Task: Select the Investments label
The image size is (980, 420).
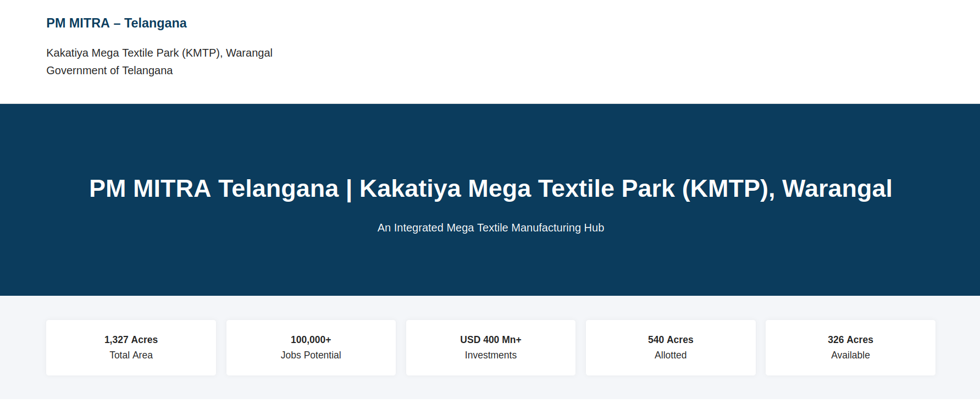Action: click(x=490, y=355)
